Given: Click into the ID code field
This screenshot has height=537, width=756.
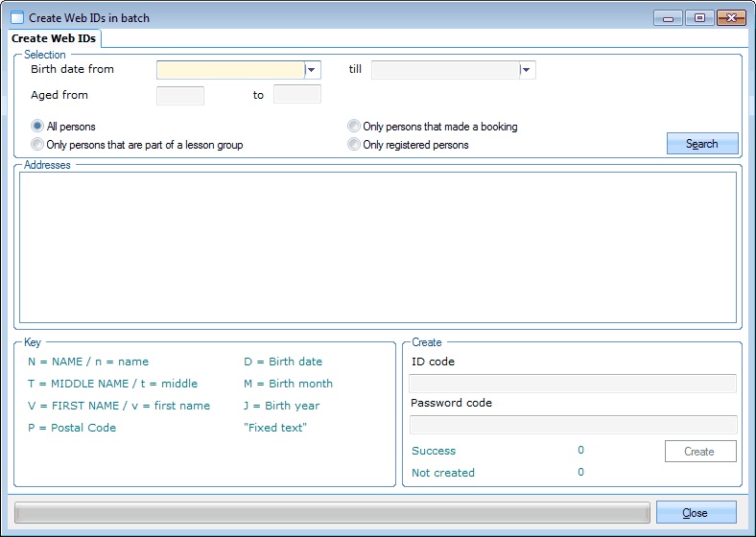Looking at the screenshot, I should (573, 384).
